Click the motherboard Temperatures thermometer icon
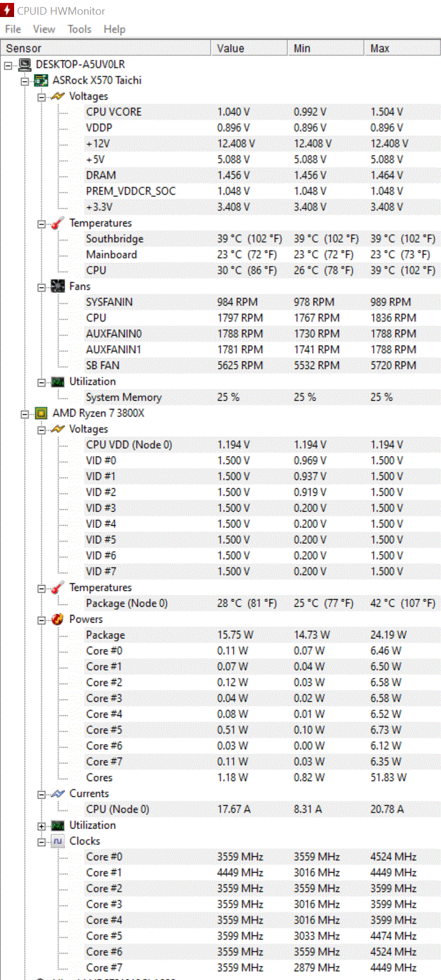Screen dimensions: 441x980 (x=58, y=223)
